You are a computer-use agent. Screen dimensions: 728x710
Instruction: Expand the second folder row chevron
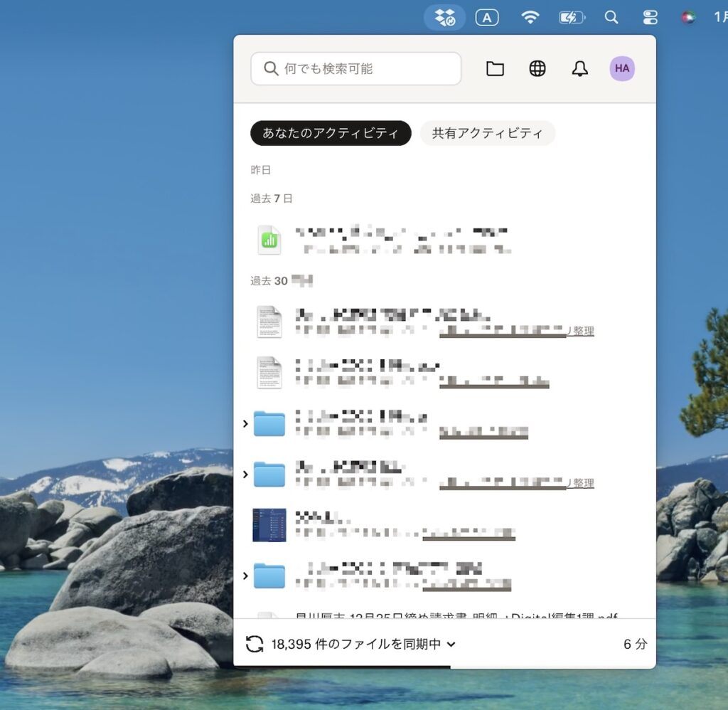click(x=245, y=475)
